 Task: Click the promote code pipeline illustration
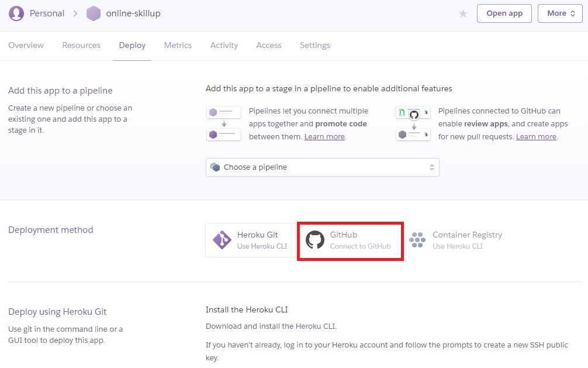tap(224, 123)
